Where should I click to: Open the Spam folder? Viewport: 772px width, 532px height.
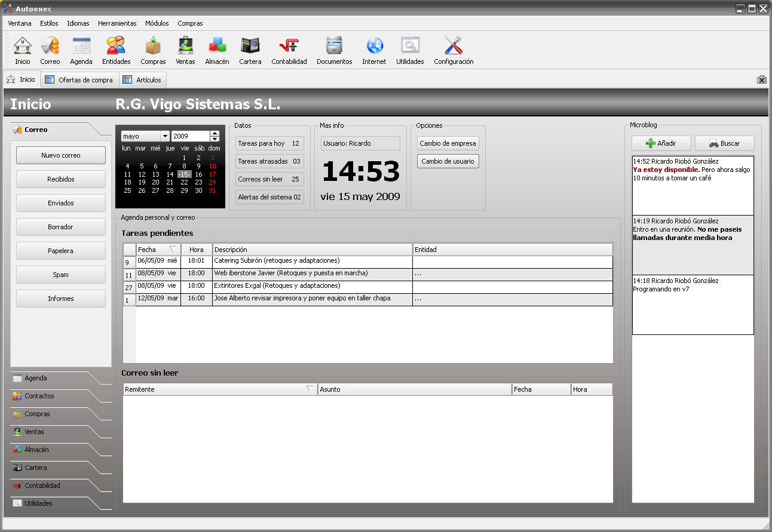click(x=61, y=275)
